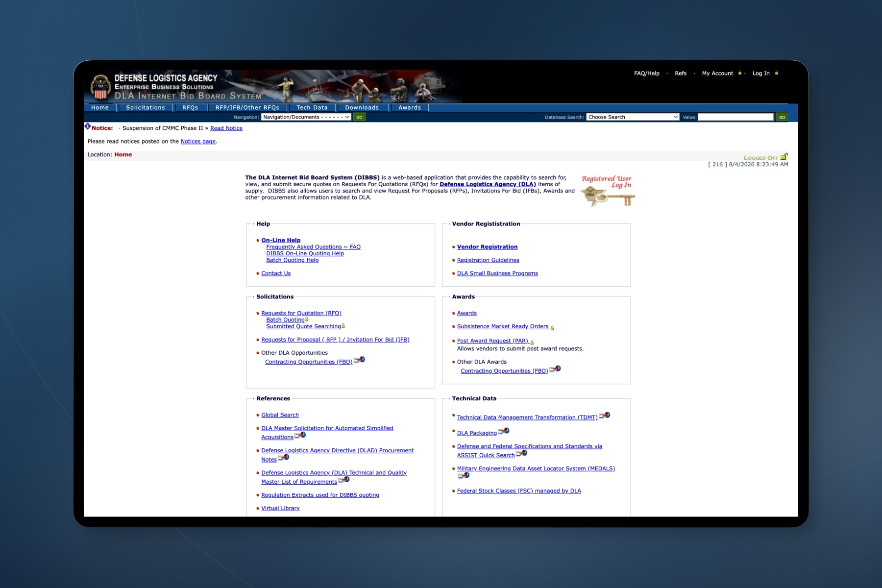Screen dimensions: 882x588
Task: Click external link icon after Master List of Requirements
Action: (x=344, y=480)
